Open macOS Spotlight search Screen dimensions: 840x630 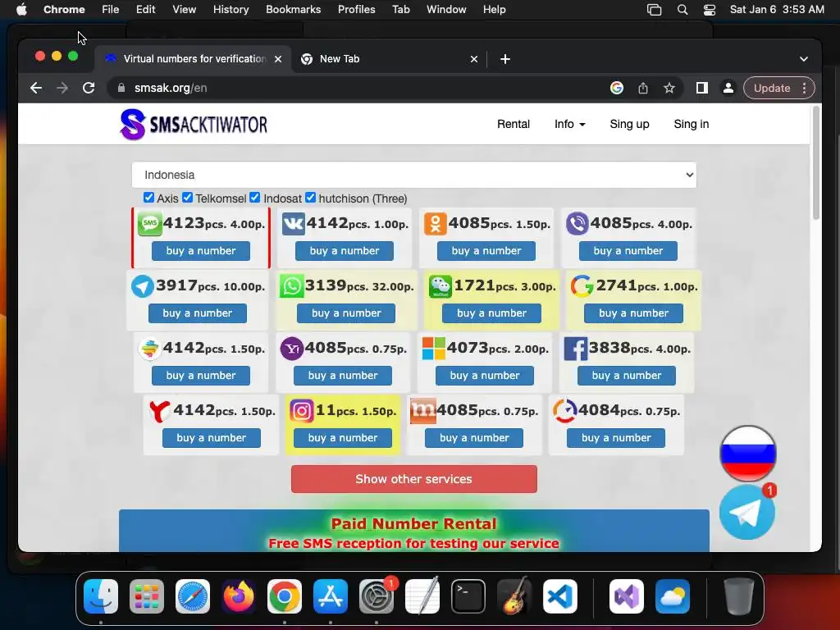[x=682, y=10]
